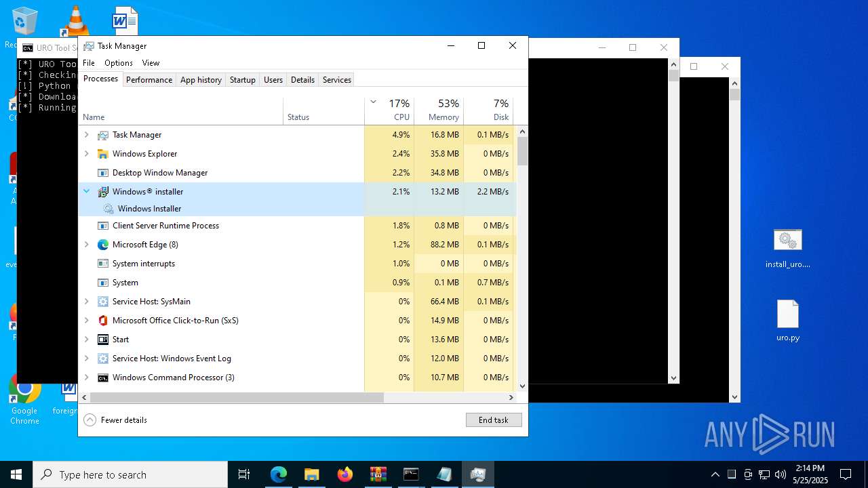
Task: Show hidden system tray icons
Action: [x=715, y=474]
